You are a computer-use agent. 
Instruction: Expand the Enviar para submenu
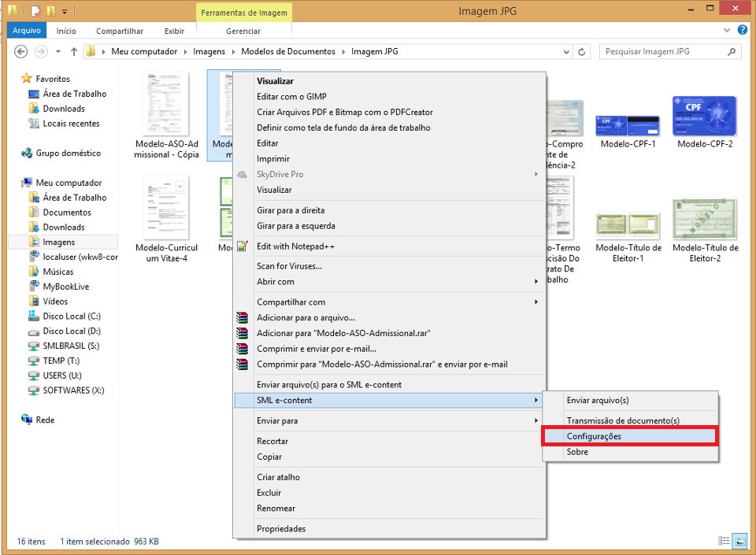coord(536,421)
